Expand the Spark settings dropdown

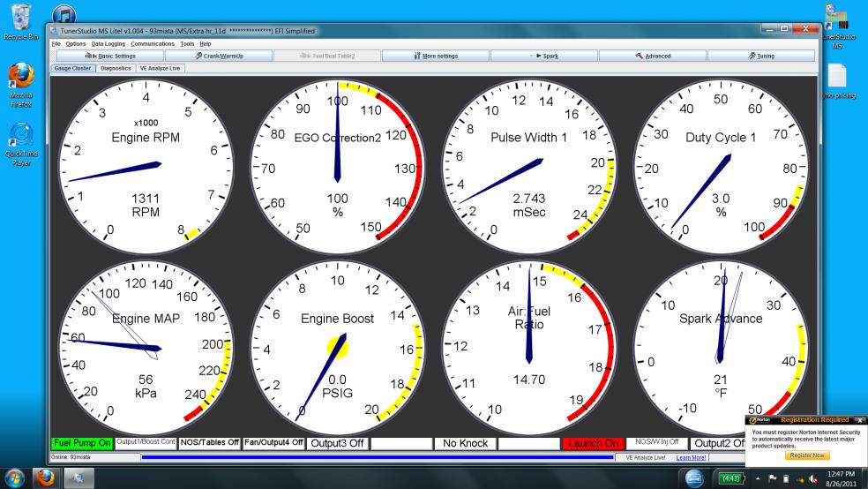(542, 56)
